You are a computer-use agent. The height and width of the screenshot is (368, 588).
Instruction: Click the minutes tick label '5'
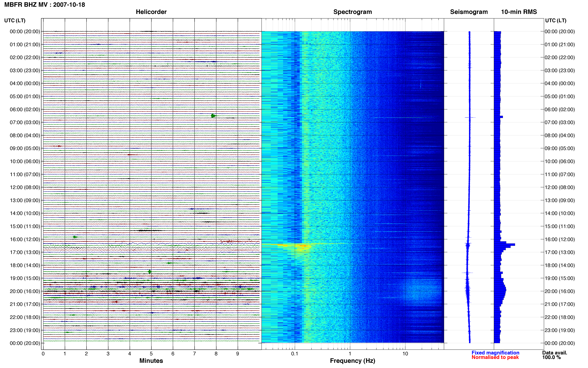coord(151,354)
